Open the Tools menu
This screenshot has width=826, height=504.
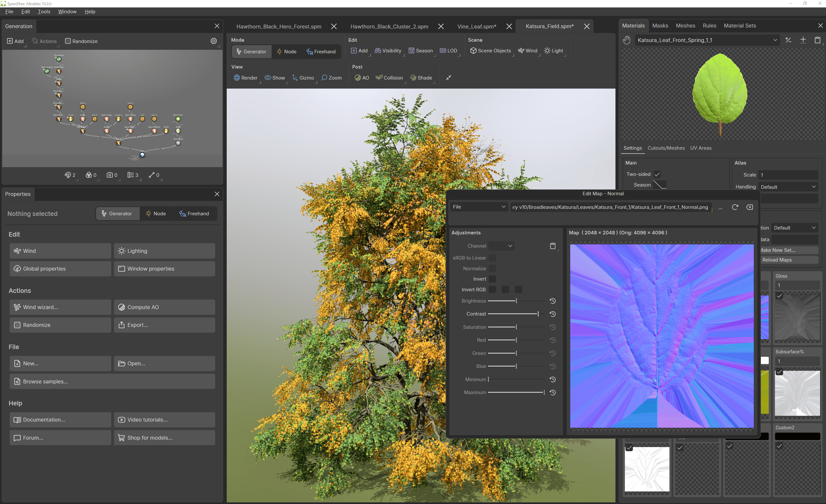(44, 11)
